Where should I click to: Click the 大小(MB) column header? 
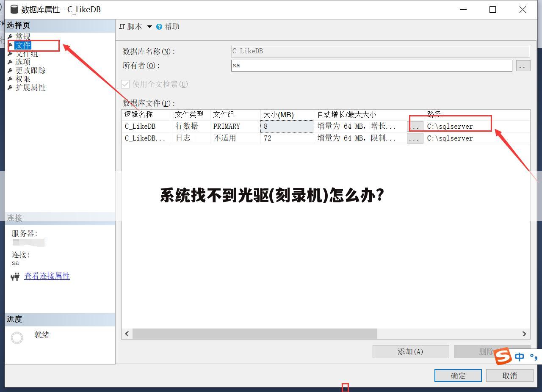click(x=287, y=115)
